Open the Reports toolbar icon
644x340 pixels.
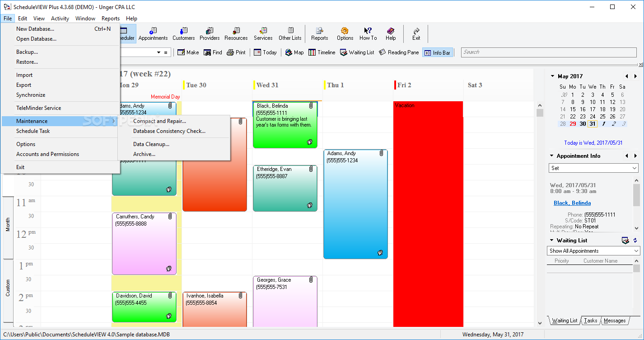[319, 34]
